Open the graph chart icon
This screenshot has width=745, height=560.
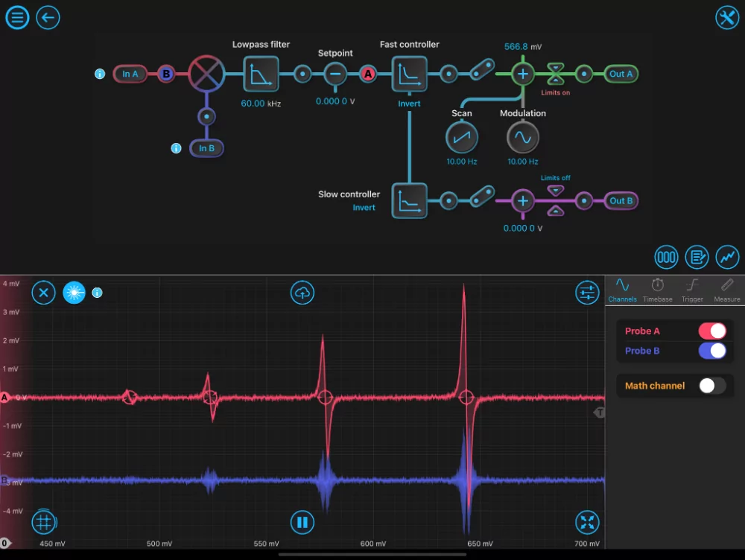[x=727, y=257]
